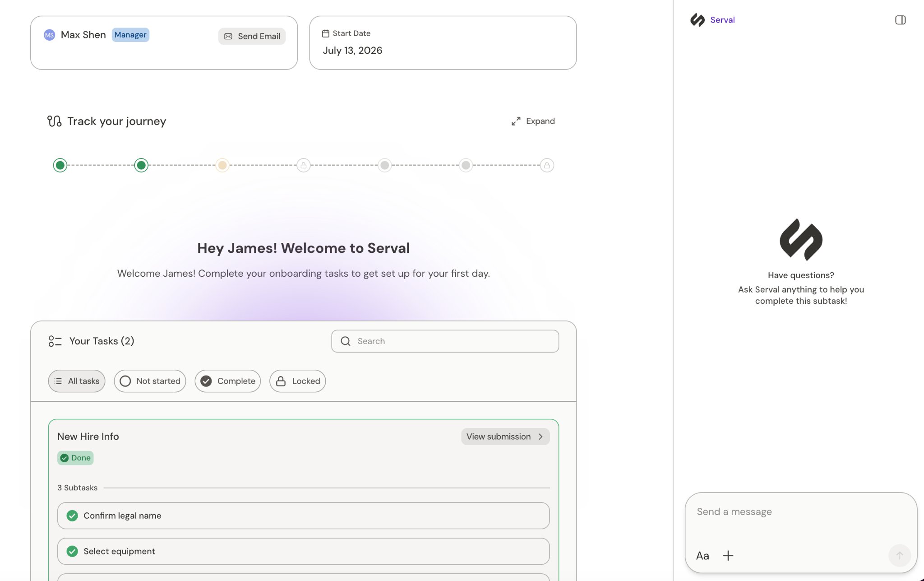Click the Serval link in chat header
The width and height of the screenshot is (924, 581).
[722, 20]
